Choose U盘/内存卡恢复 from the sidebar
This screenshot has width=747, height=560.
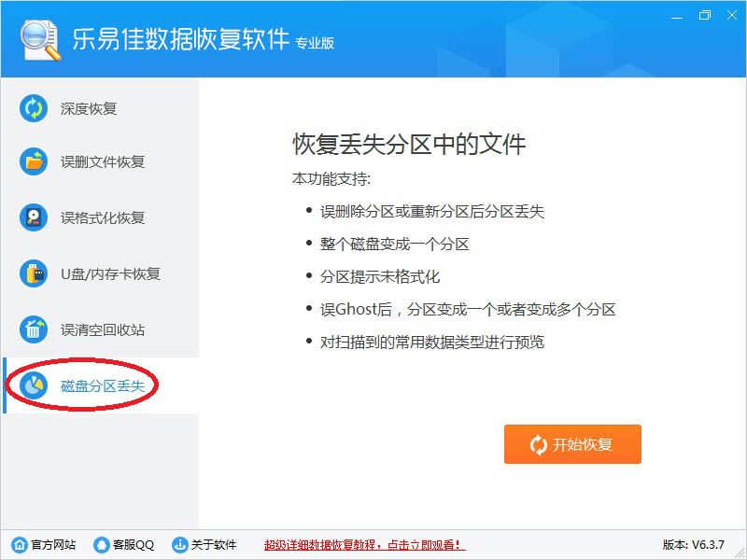click(x=100, y=273)
